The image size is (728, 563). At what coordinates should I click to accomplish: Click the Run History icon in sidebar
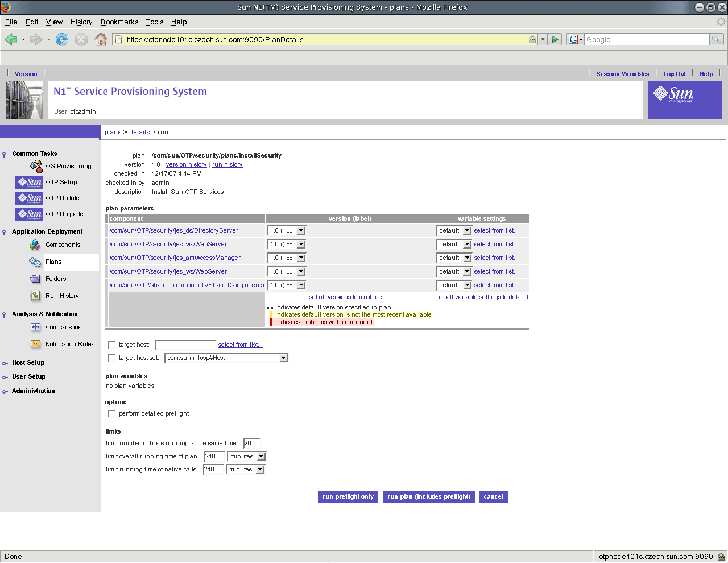click(x=35, y=296)
